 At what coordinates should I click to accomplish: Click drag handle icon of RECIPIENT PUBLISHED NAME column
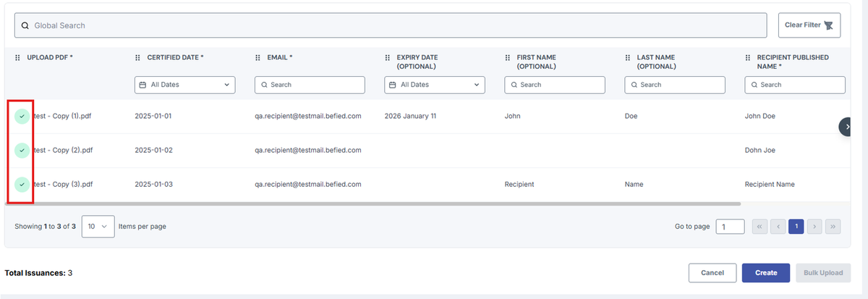point(749,57)
